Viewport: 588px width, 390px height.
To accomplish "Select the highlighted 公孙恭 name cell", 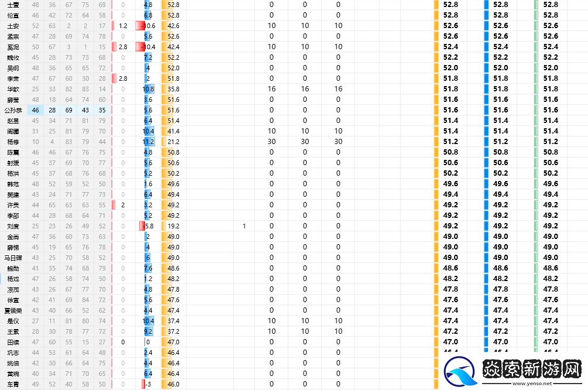I will click(x=13, y=110).
